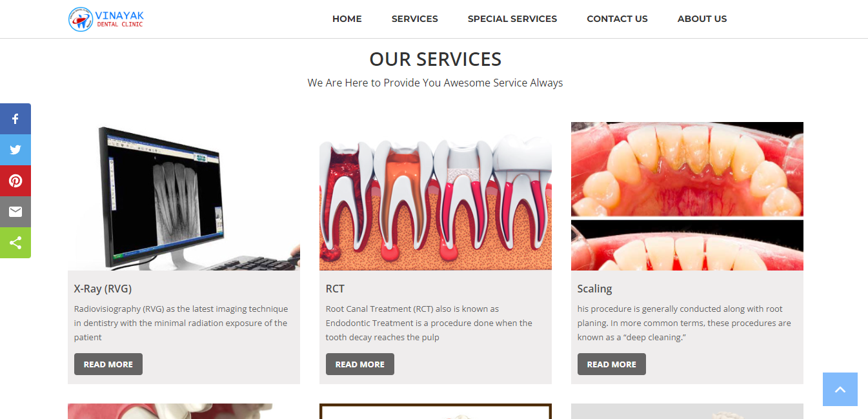Read more about RCT service

360,364
